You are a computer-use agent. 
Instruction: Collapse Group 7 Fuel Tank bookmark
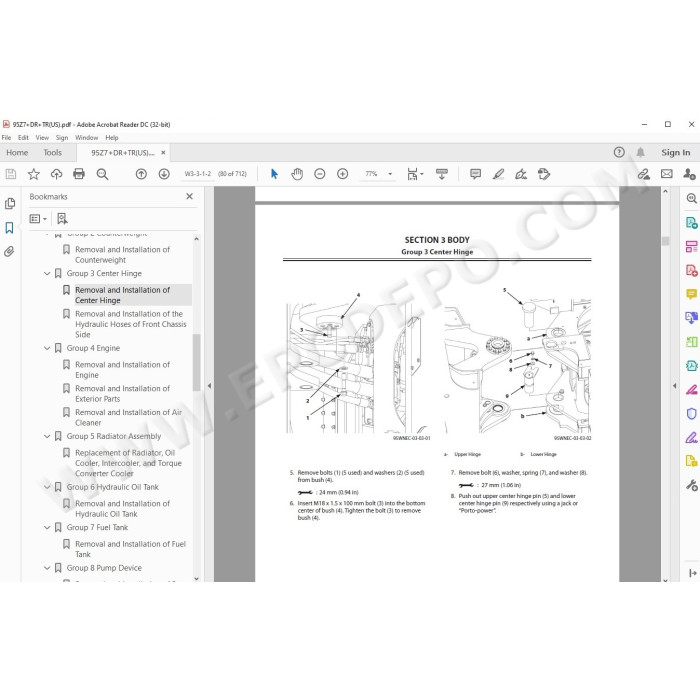point(47,527)
